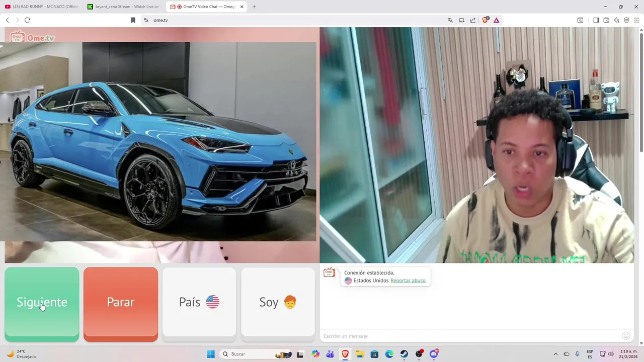Screen dimensions: 644x362
Task: Open Brave Wallet
Action: coord(606,20)
